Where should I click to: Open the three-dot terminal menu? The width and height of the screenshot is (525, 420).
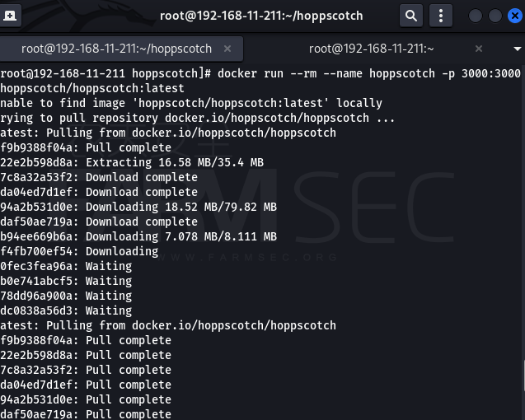[441, 16]
